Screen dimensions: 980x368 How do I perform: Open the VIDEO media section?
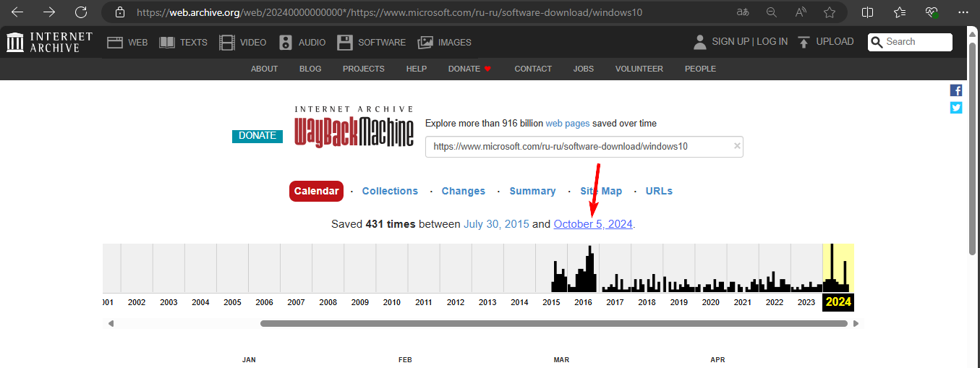click(243, 43)
